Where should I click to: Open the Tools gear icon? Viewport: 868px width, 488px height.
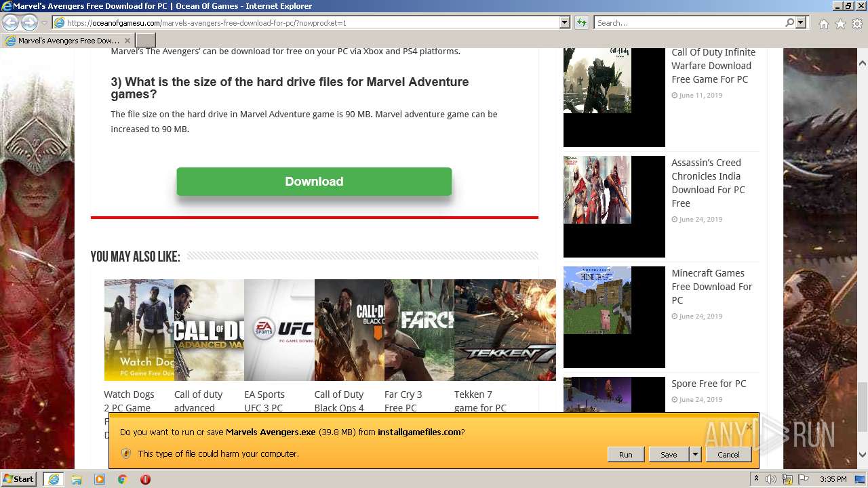pos(857,23)
